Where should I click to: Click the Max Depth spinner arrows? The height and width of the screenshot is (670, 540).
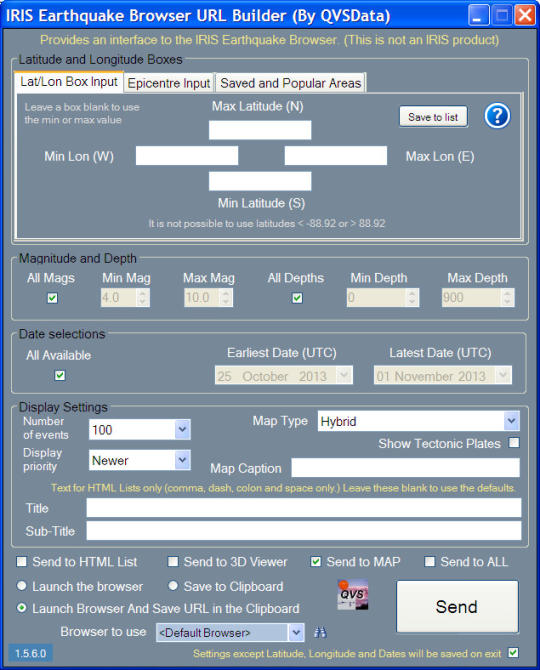[507, 297]
